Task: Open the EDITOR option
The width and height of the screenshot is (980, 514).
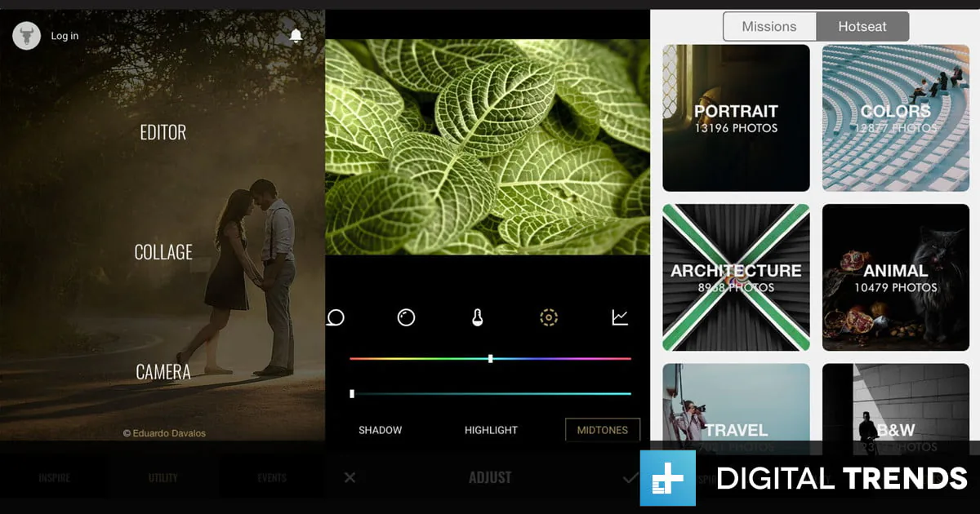Action: (x=163, y=132)
